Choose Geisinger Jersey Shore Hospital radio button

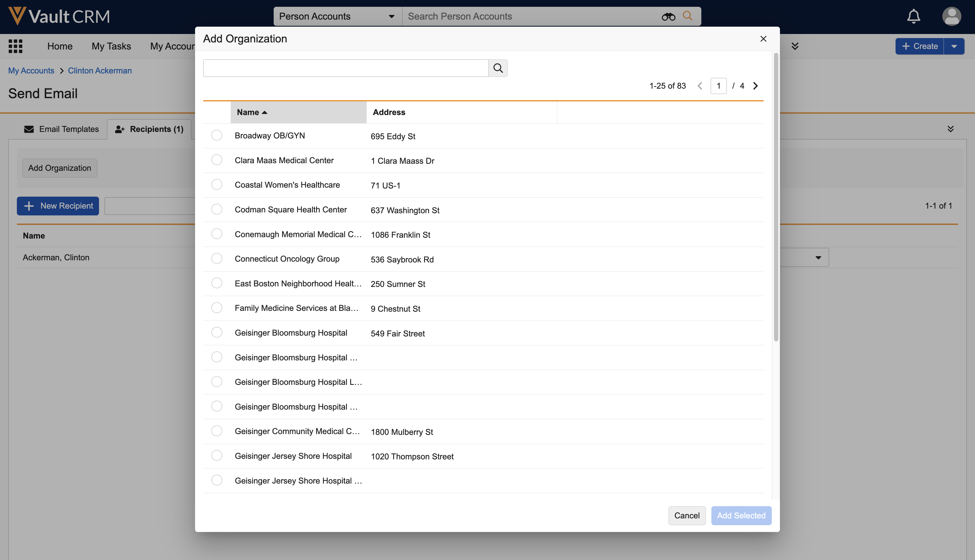[217, 455]
